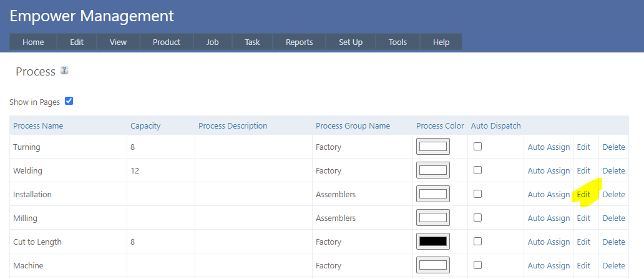Open the Product menu

click(166, 42)
